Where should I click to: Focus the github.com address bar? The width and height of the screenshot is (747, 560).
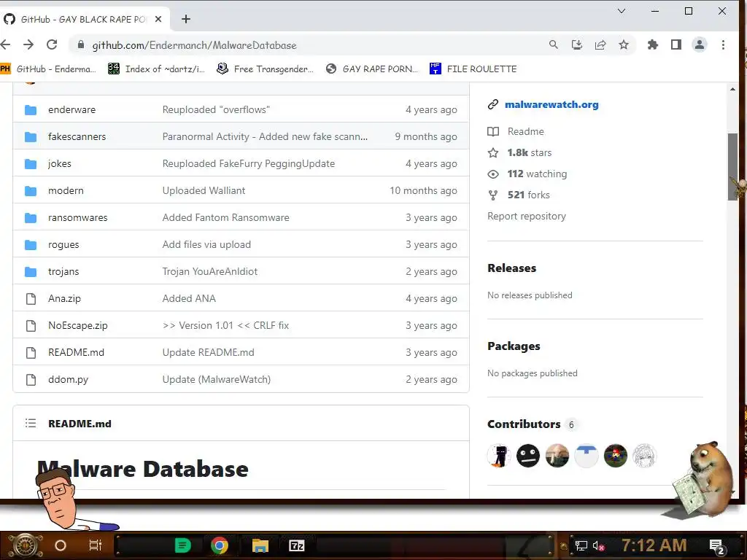click(314, 44)
